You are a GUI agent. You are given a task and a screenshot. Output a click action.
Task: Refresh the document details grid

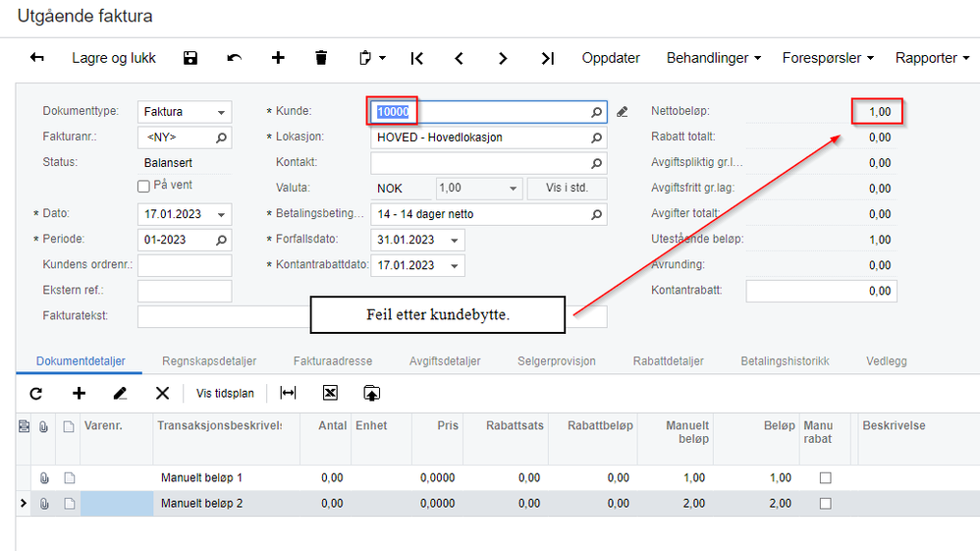(36, 394)
